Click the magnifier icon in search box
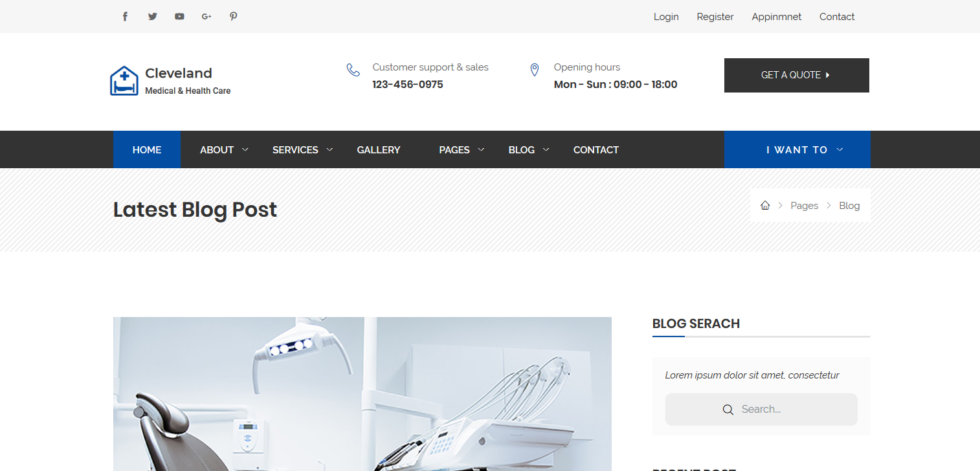 coord(728,410)
